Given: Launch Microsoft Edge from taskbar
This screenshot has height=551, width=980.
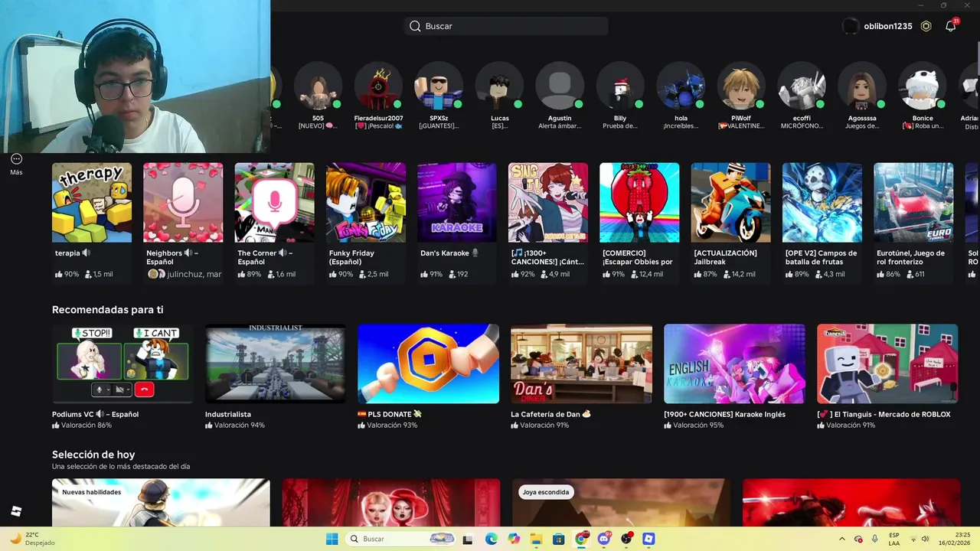Looking at the screenshot, I should 491,539.
